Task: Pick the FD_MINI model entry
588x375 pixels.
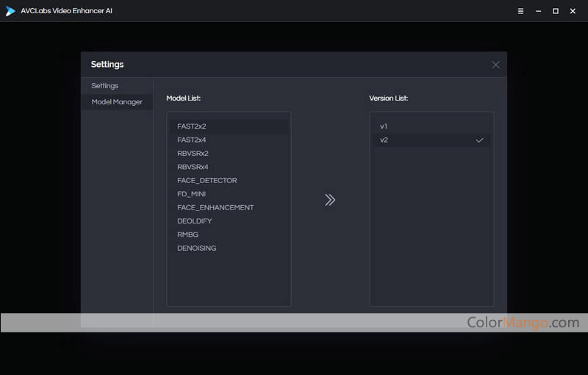Action: (191, 194)
